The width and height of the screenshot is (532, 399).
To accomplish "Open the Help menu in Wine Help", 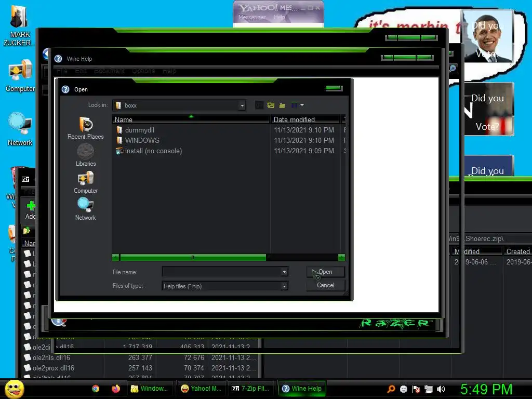I will 169,71.
